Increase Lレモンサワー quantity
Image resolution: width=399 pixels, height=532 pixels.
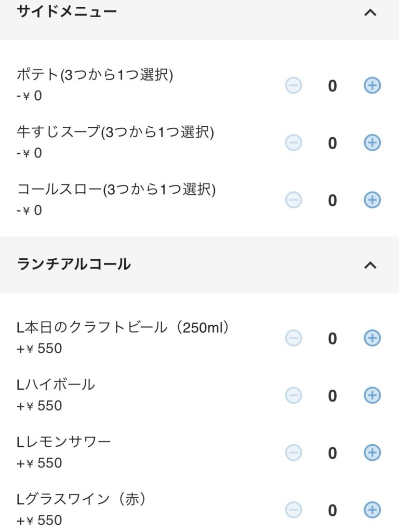tap(372, 453)
